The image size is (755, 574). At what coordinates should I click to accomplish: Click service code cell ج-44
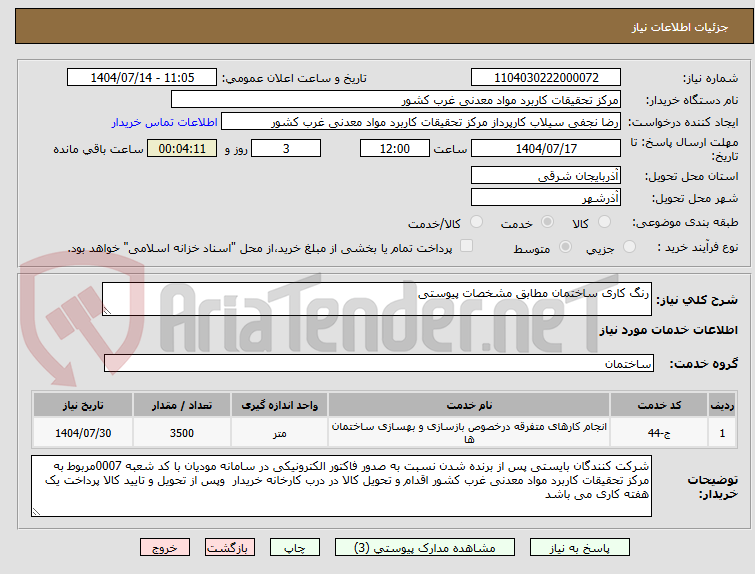click(x=659, y=433)
